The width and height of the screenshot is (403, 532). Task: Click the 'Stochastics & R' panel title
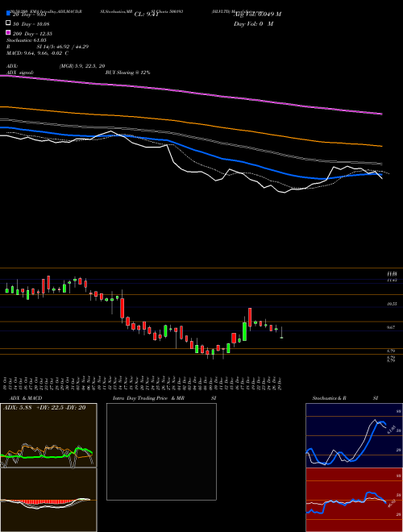[329, 398]
